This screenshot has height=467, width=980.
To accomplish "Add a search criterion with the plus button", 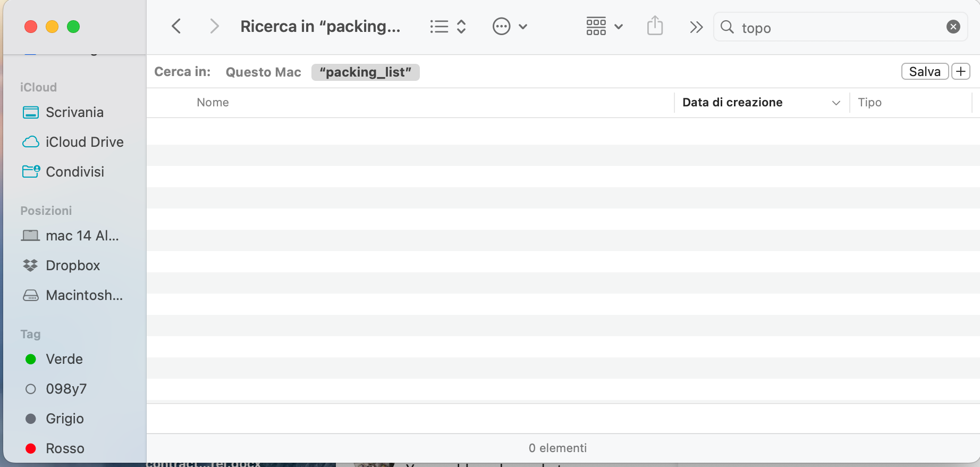I will point(961,71).
